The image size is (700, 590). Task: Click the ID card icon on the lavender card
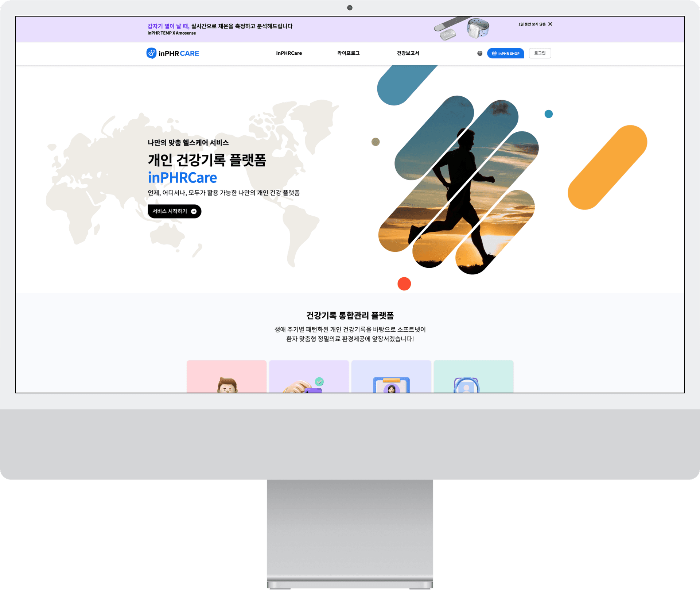(391, 385)
